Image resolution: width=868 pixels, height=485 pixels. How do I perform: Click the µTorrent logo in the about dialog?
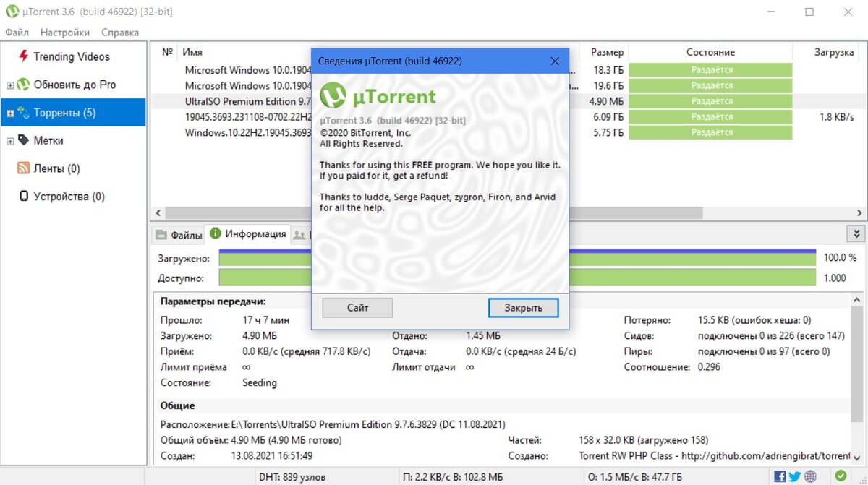coord(378,95)
